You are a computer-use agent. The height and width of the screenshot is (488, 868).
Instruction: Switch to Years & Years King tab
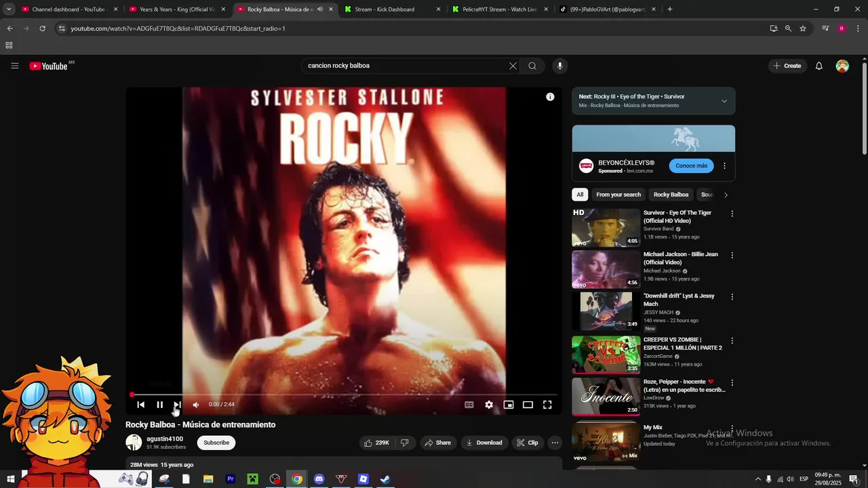pyautogui.click(x=178, y=9)
